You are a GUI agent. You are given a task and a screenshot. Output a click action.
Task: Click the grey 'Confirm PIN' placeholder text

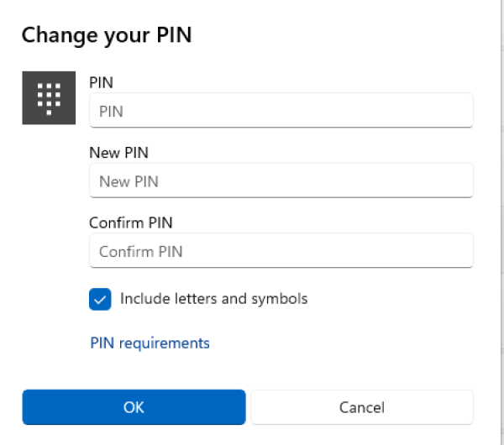coord(141,252)
